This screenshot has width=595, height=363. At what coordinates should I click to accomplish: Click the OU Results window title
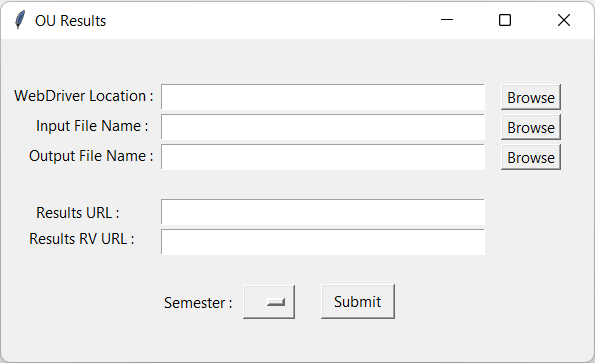[71, 21]
